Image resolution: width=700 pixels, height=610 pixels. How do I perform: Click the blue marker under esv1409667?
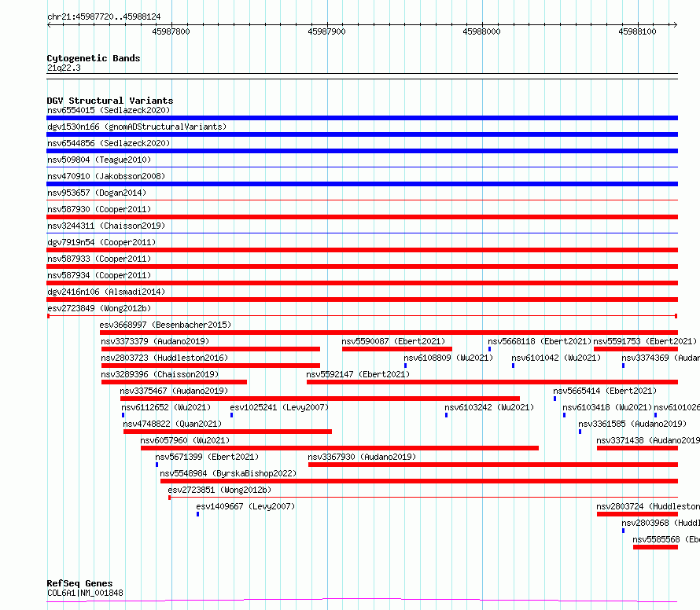197,514
